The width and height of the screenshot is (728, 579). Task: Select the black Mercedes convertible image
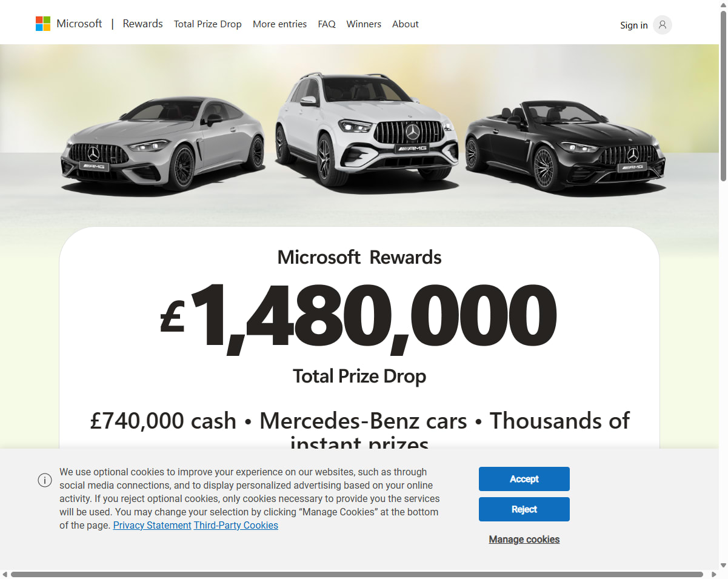click(565, 146)
